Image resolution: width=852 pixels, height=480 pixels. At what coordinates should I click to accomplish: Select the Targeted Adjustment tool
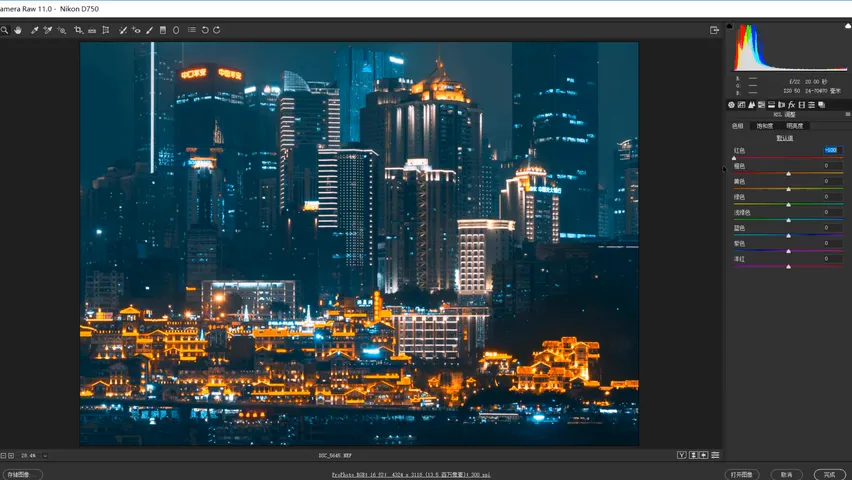tap(62, 30)
